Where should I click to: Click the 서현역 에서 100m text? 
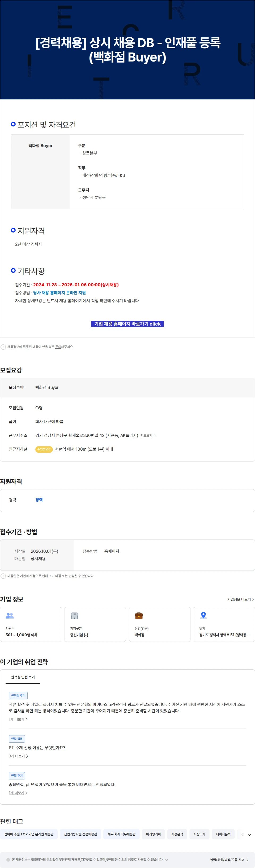tap(84, 449)
